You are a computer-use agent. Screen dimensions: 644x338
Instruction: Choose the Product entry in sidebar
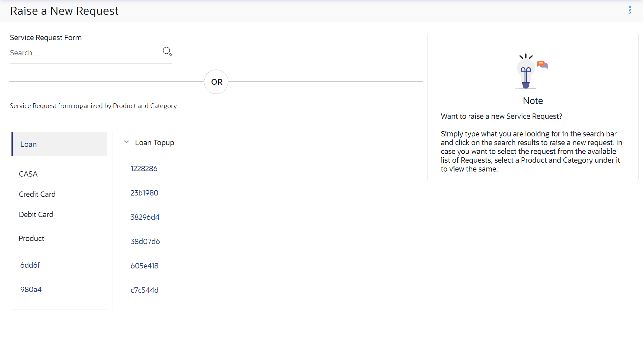[x=31, y=238]
